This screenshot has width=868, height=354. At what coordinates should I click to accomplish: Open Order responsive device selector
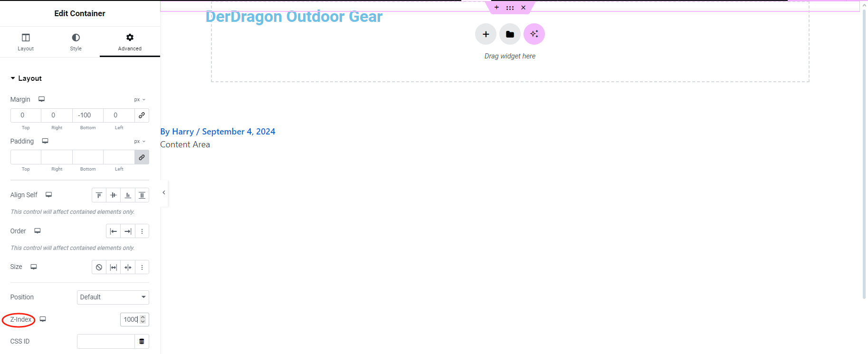[38, 231]
